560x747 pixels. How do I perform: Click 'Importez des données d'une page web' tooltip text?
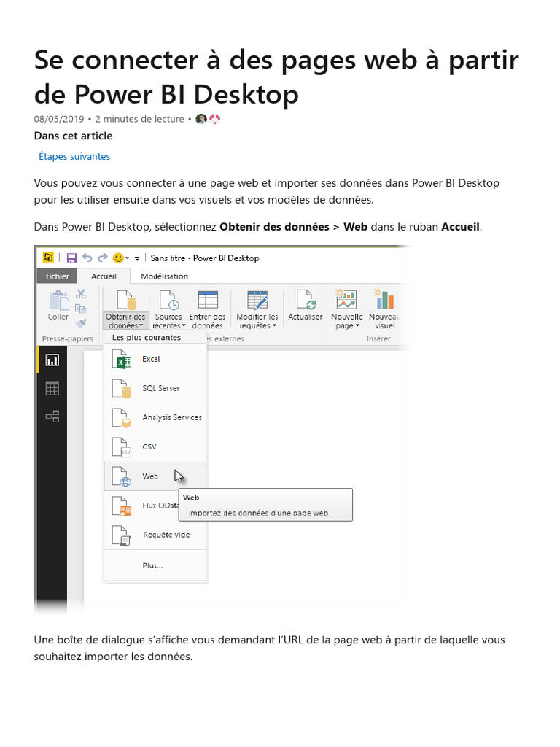259,513
